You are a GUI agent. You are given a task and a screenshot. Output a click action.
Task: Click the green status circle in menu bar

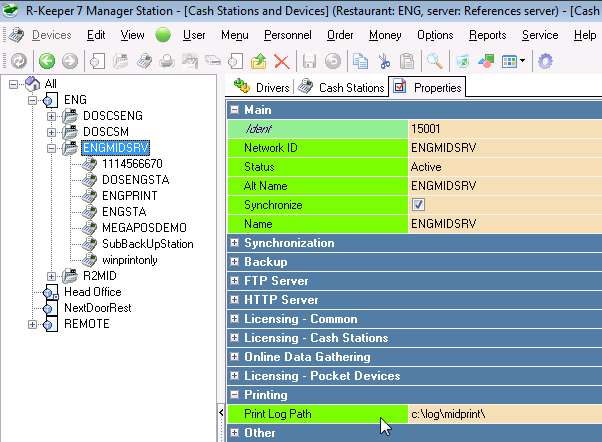(x=163, y=35)
